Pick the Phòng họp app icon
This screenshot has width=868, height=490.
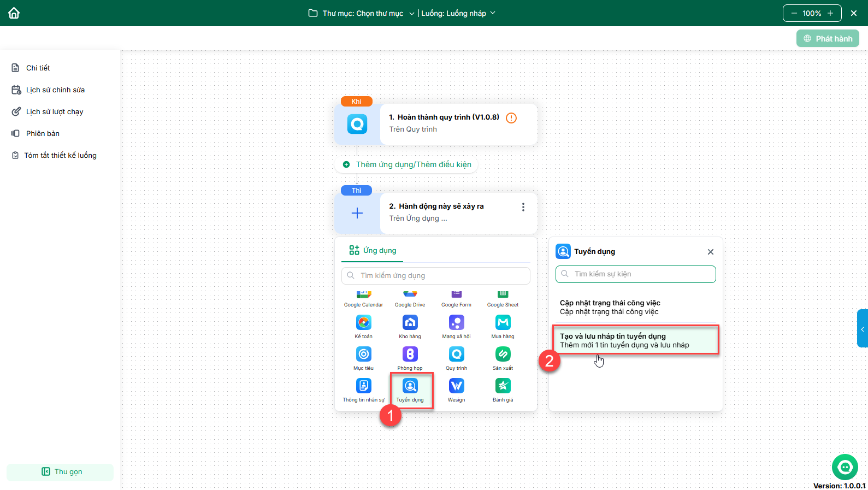(410, 355)
